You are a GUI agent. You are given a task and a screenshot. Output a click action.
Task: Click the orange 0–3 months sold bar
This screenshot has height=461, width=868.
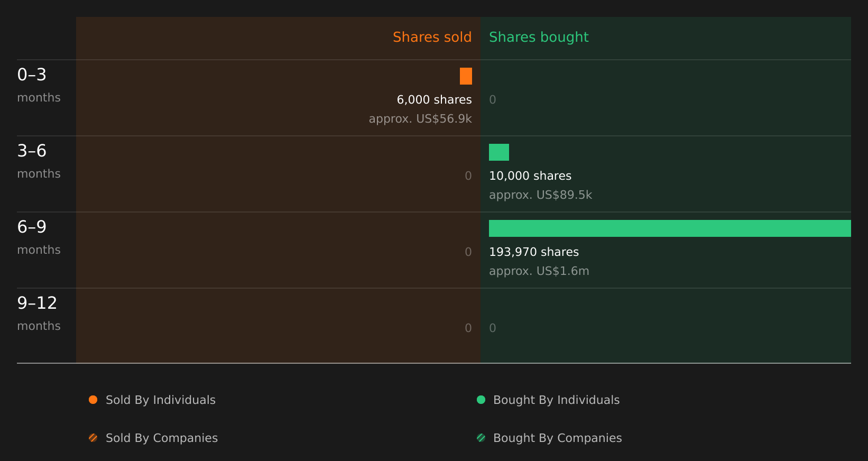pyautogui.click(x=466, y=76)
